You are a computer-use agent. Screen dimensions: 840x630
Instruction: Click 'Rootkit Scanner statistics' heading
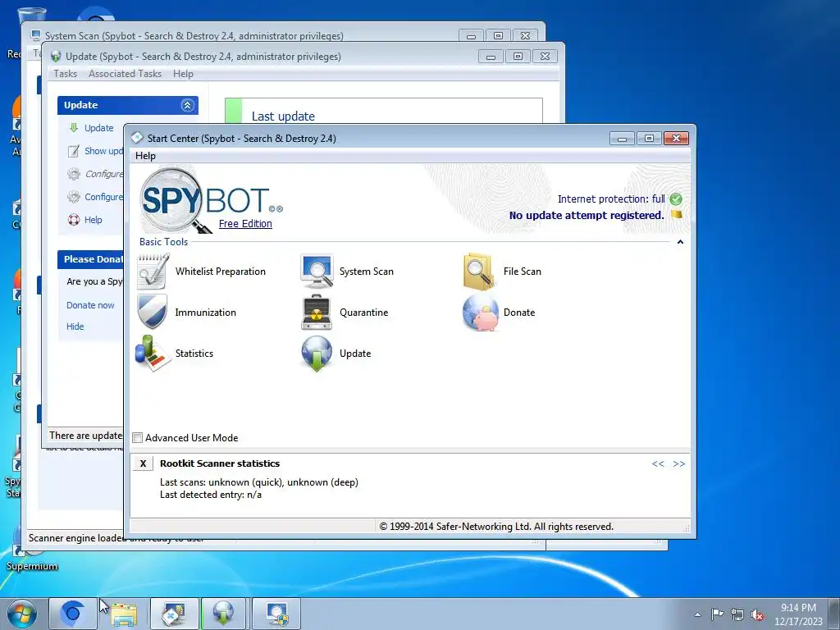(x=220, y=463)
